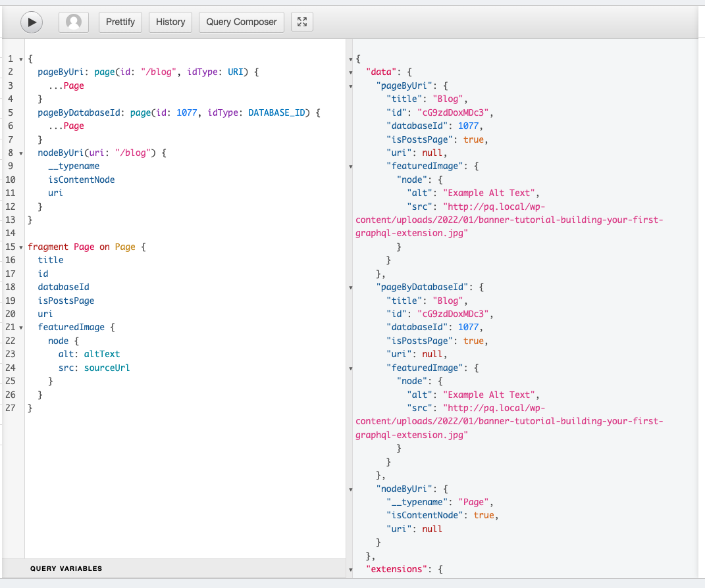Collapse the "data" object in results
The width and height of the screenshot is (705, 588).
(351, 73)
